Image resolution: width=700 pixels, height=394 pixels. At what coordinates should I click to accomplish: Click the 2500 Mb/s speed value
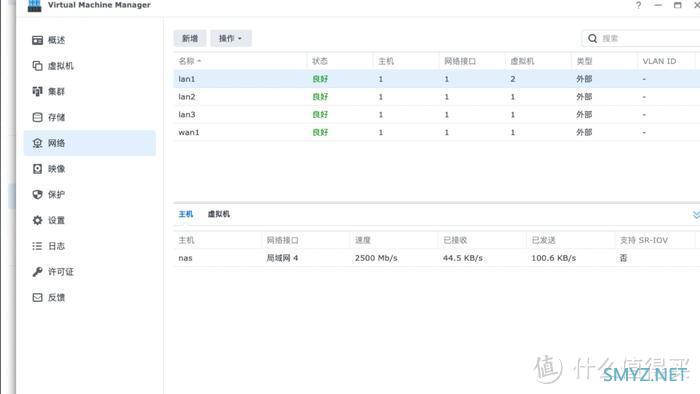pyautogui.click(x=376, y=258)
